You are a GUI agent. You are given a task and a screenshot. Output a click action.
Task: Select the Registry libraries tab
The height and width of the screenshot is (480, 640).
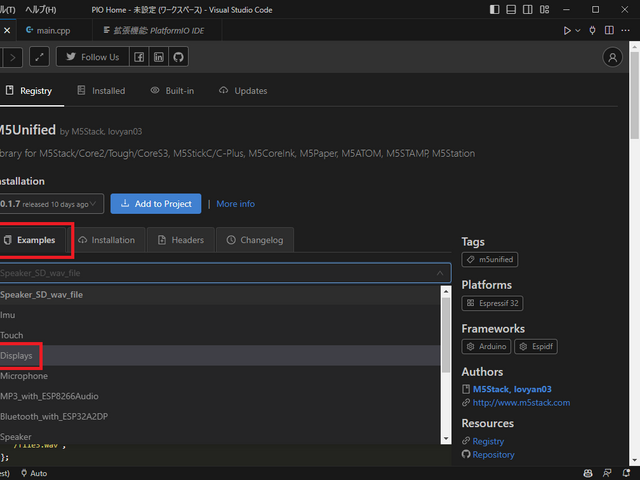29,91
